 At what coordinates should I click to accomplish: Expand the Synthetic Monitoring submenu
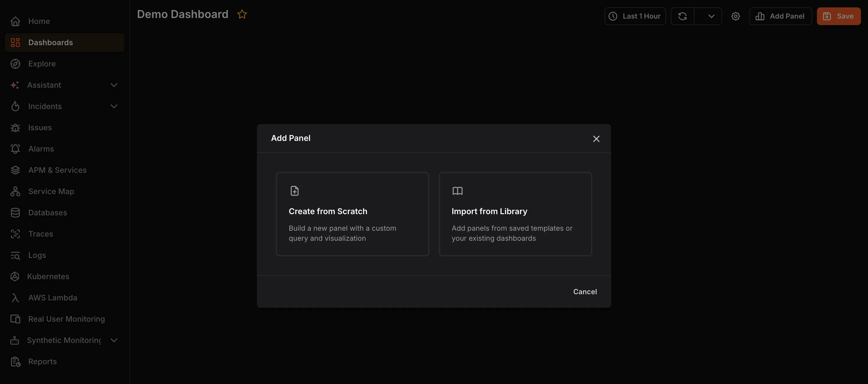(114, 340)
